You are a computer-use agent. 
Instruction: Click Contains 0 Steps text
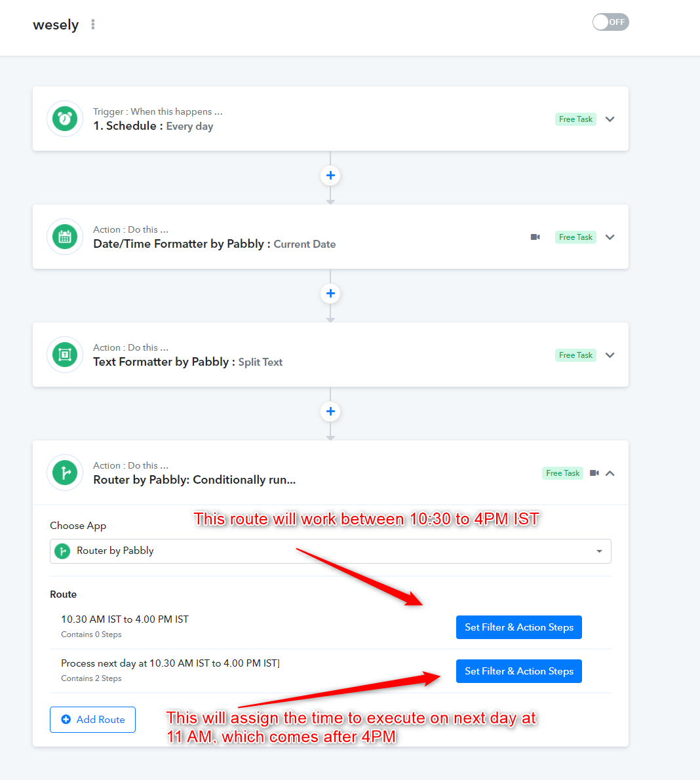(x=91, y=634)
